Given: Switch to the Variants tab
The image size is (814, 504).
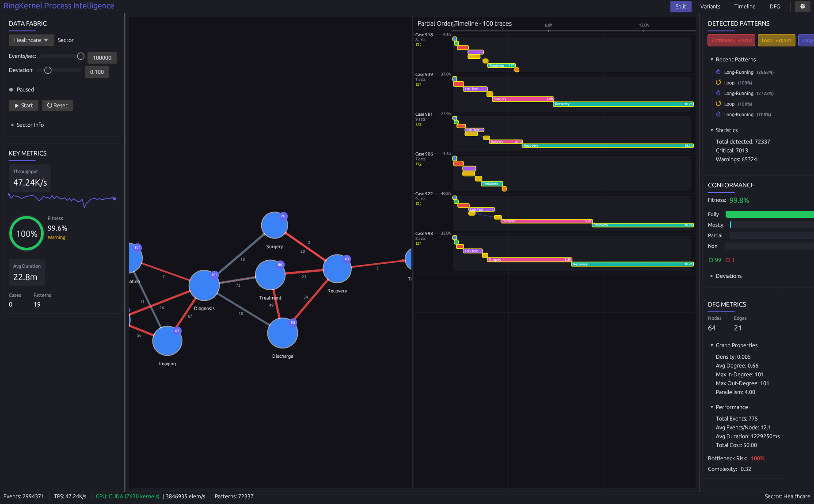Looking at the screenshot, I should (710, 6).
